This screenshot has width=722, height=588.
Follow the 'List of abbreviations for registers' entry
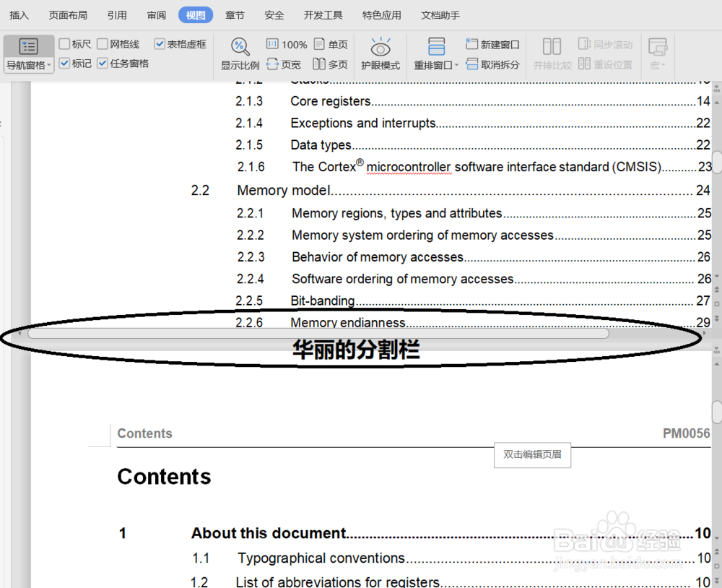[x=451, y=582]
